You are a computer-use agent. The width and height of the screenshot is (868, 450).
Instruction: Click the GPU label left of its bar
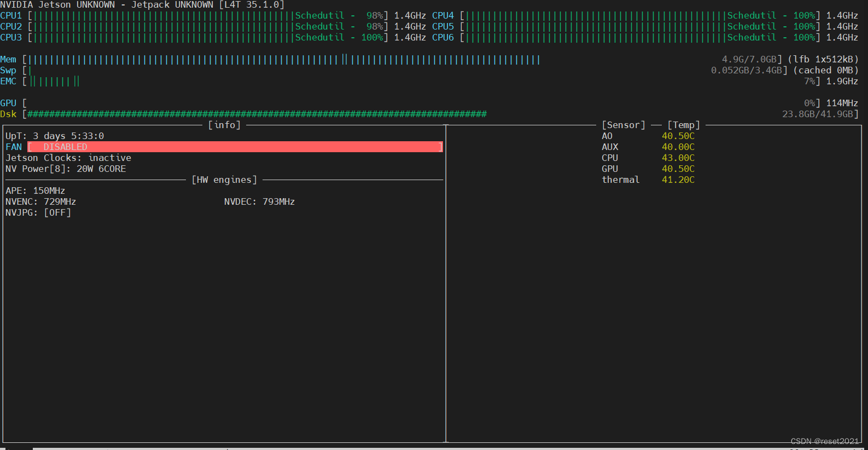tap(8, 103)
